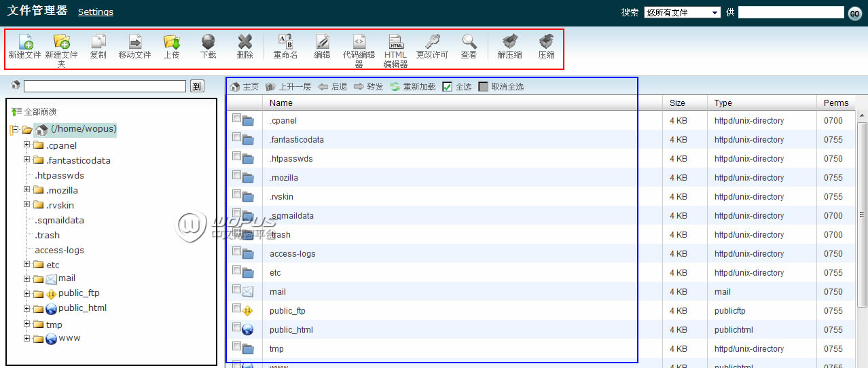Click the 后退 (Back) arrow button
This screenshot has width=868, height=368.
[333, 87]
